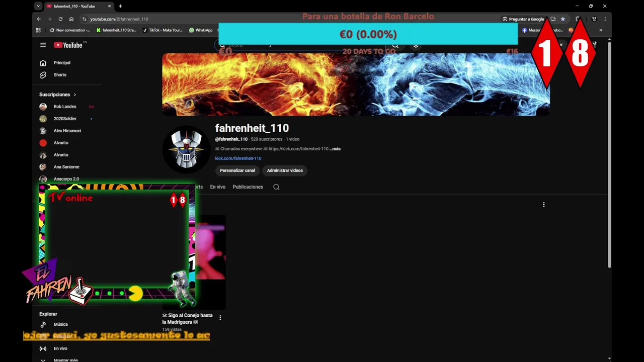This screenshot has width=644, height=362.
Task: Search within the channel via magnifier icon
Action: pyautogui.click(x=276, y=187)
